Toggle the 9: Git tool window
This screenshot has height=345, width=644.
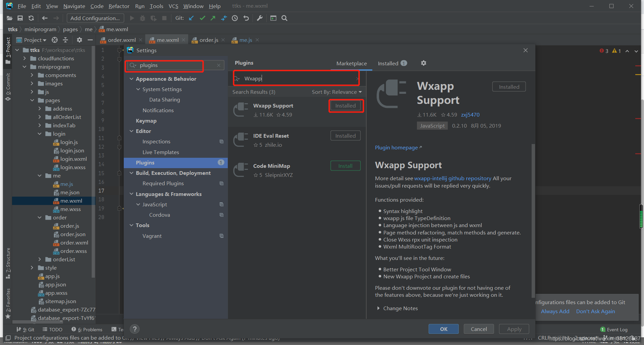pos(25,330)
